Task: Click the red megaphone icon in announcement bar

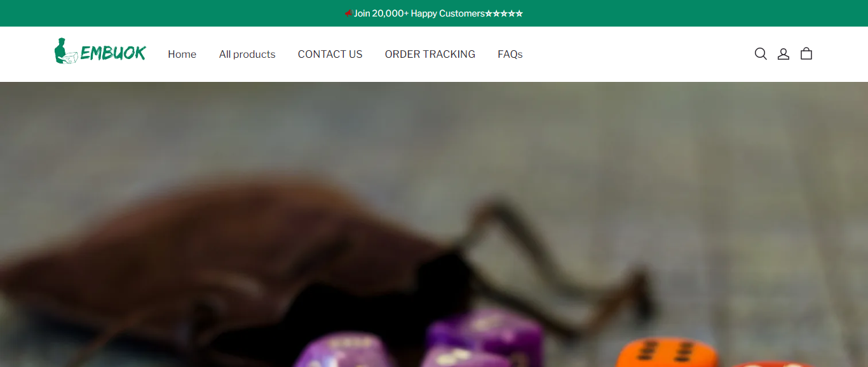Action: [x=348, y=13]
